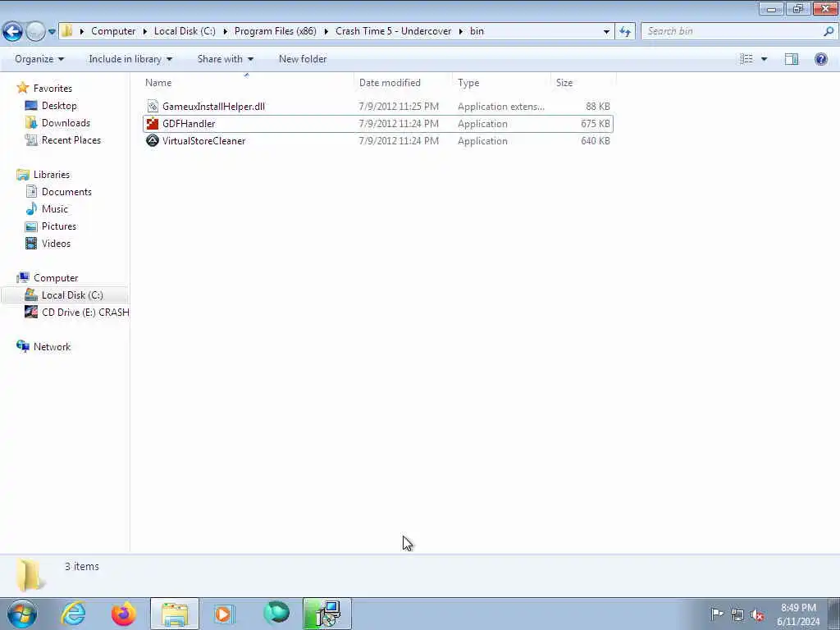The width and height of the screenshot is (840, 630).
Task: Click Windows Explorer taskbar button
Action: tap(175, 614)
